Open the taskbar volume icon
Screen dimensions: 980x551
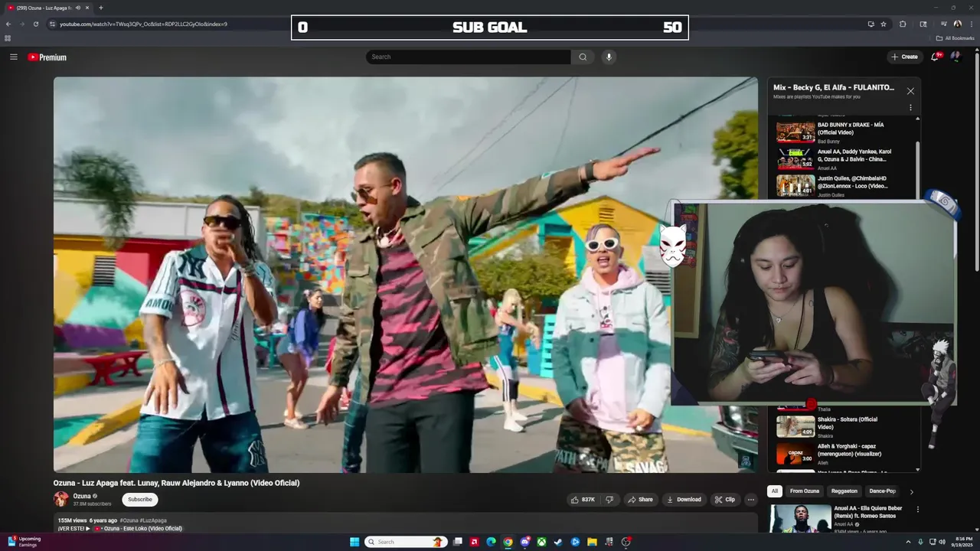point(942,542)
